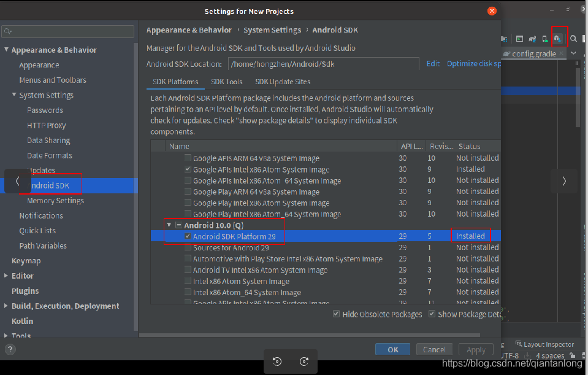Open the help question mark button
Screen dimensions: 588x375
(10, 349)
